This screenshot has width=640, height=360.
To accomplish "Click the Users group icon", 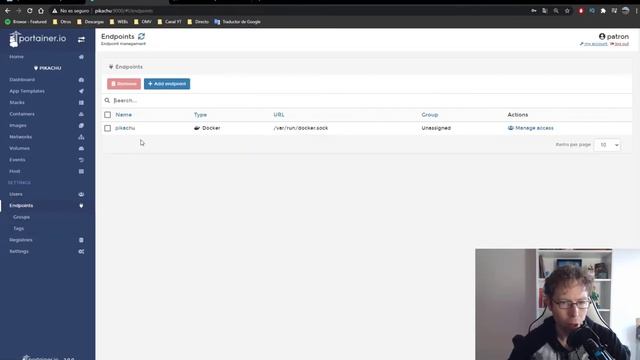I will [x=81, y=194].
